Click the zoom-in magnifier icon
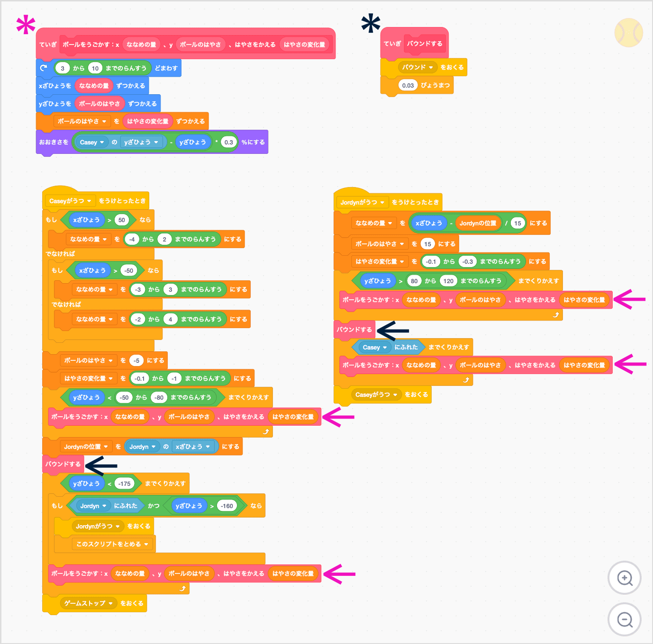 point(625,578)
